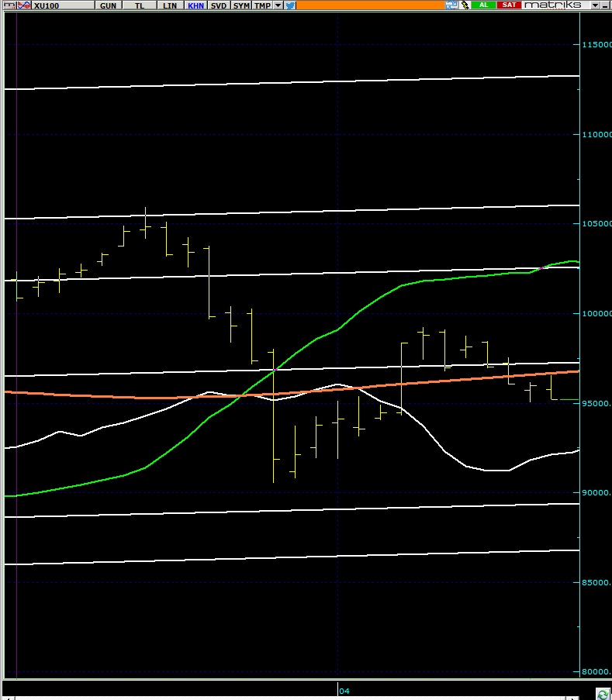Click the horizontal scrollbar left arrow
The height and width of the screenshot is (700, 612).
click(x=8, y=698)
